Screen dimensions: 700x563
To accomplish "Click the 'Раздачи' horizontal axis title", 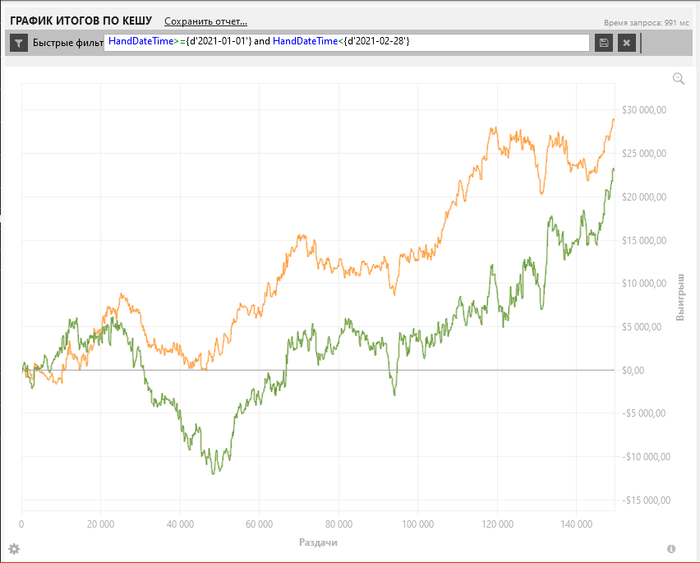I will coord(318,542).
